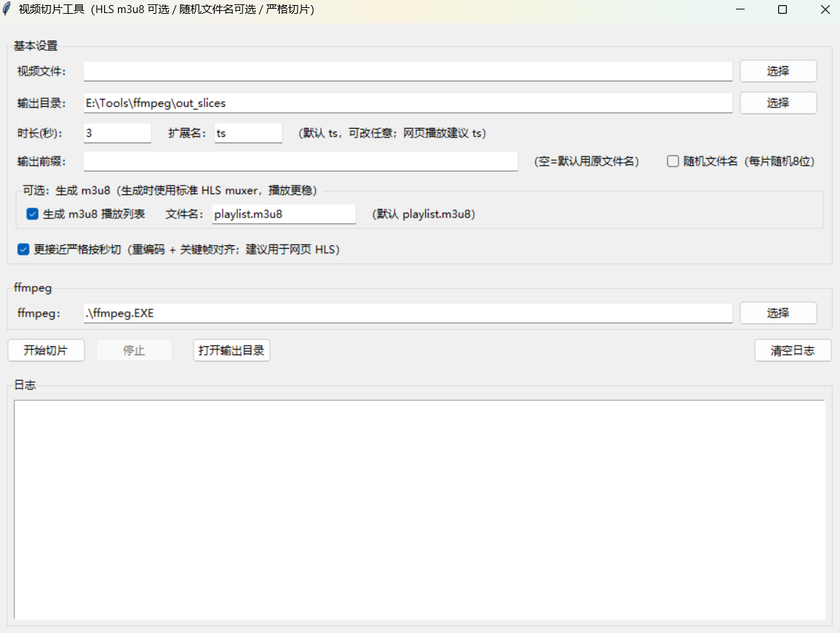Open output folder via 打开输出目录
This screenshot has width=840, height=633.
click(231, 350)
